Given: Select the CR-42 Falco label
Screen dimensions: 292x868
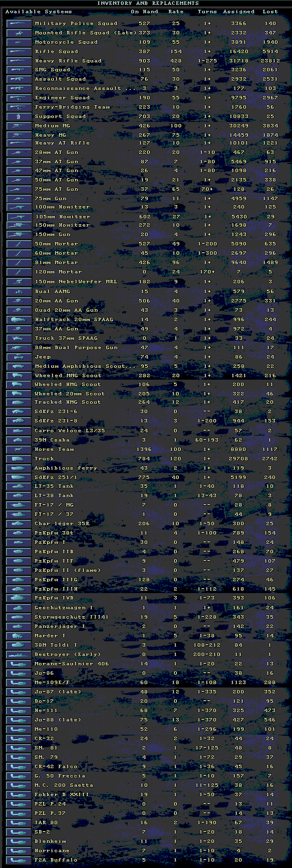Looking at the screenshot, I should point(56,767).
